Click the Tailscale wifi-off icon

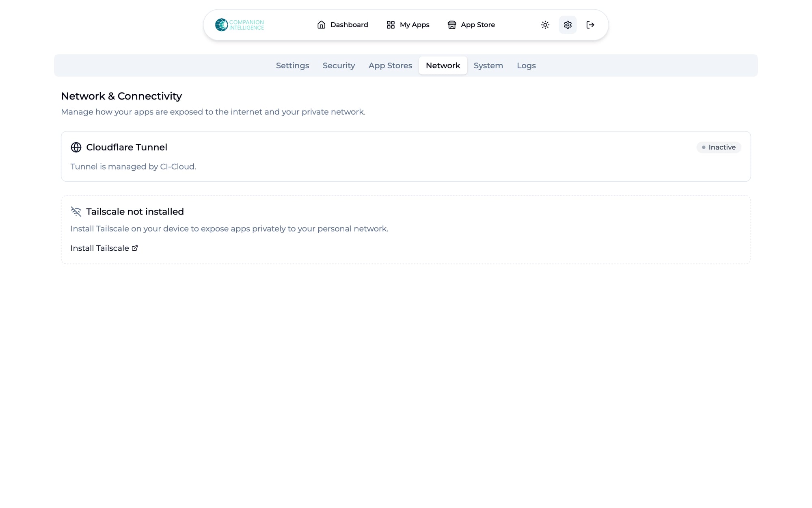(76, 211)
